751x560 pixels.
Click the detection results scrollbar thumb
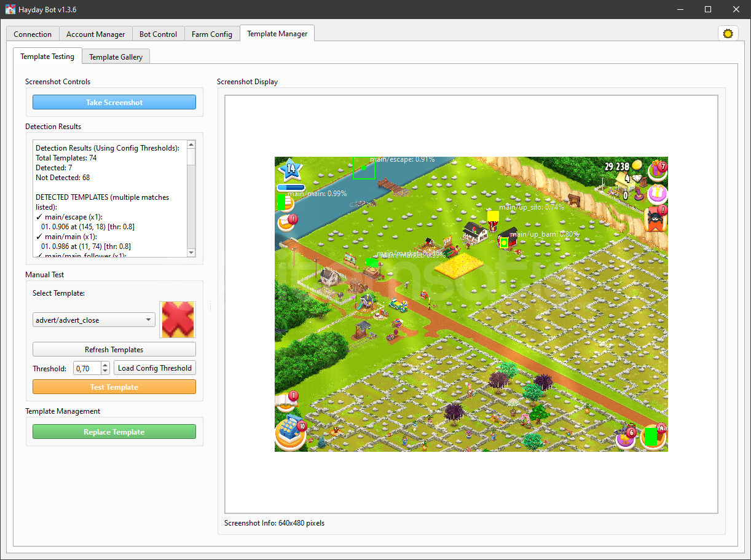pyautogui.click(x=191, y=157)
